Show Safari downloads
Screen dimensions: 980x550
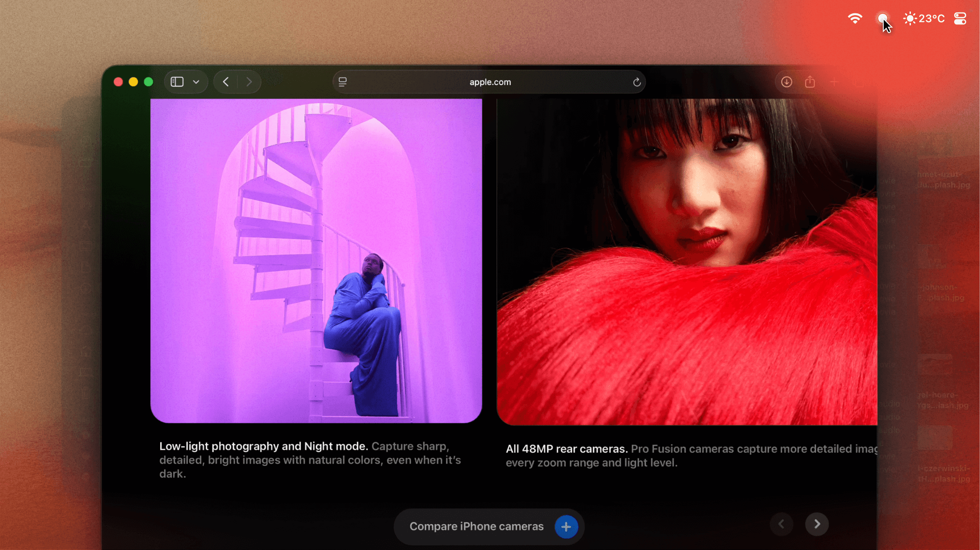pos(787,82)
